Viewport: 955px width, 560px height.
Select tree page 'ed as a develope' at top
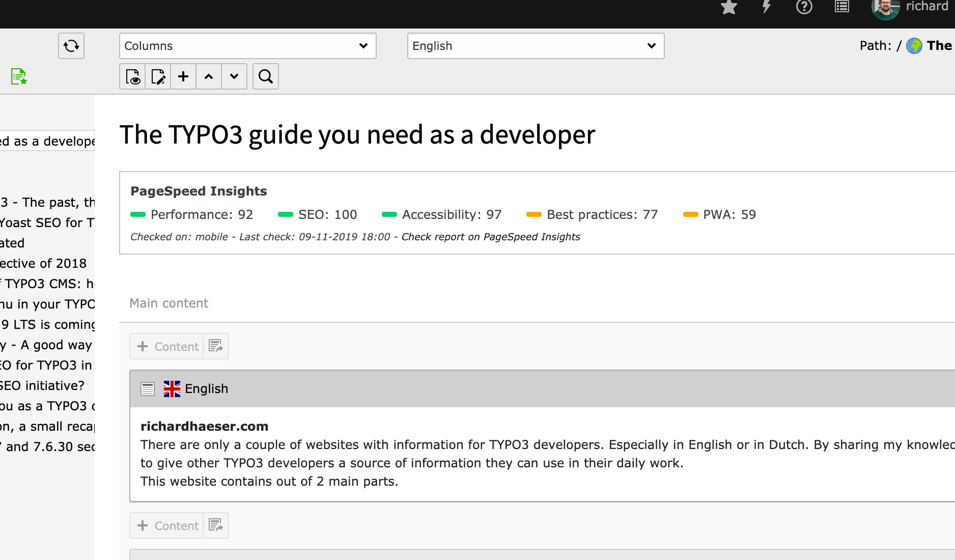point(47,141)
